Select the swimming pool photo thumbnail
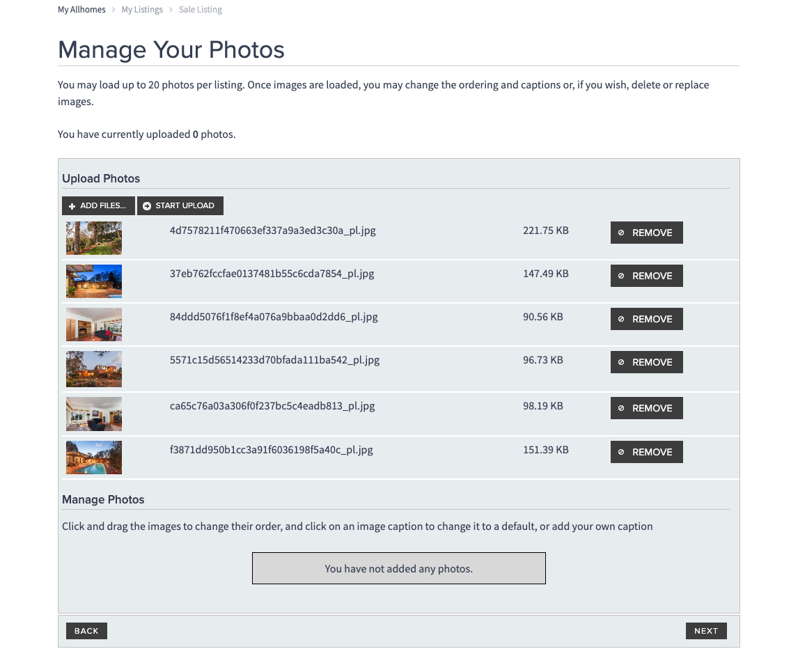 [x=94, y=458]
